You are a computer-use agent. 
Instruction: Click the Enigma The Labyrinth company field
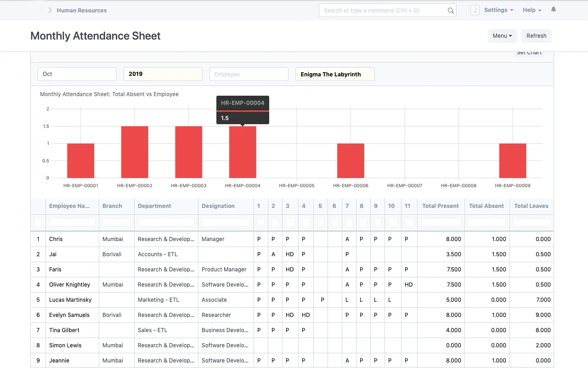(x=334, y=74)
